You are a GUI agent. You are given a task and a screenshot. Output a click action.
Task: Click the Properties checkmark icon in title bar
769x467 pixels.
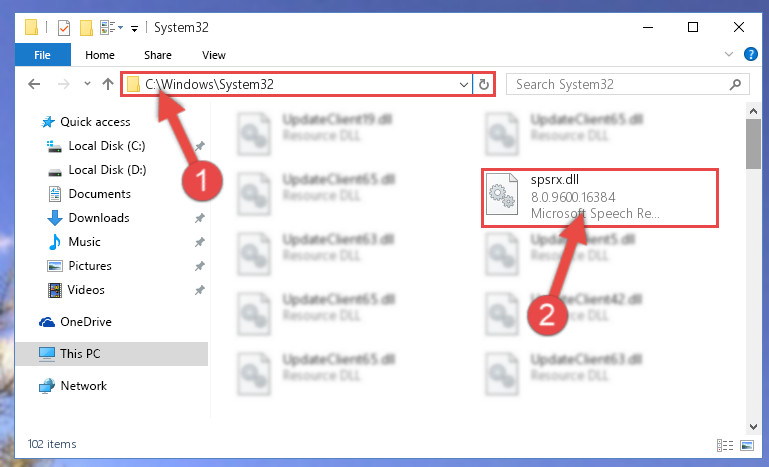click(x=64, y=27)
